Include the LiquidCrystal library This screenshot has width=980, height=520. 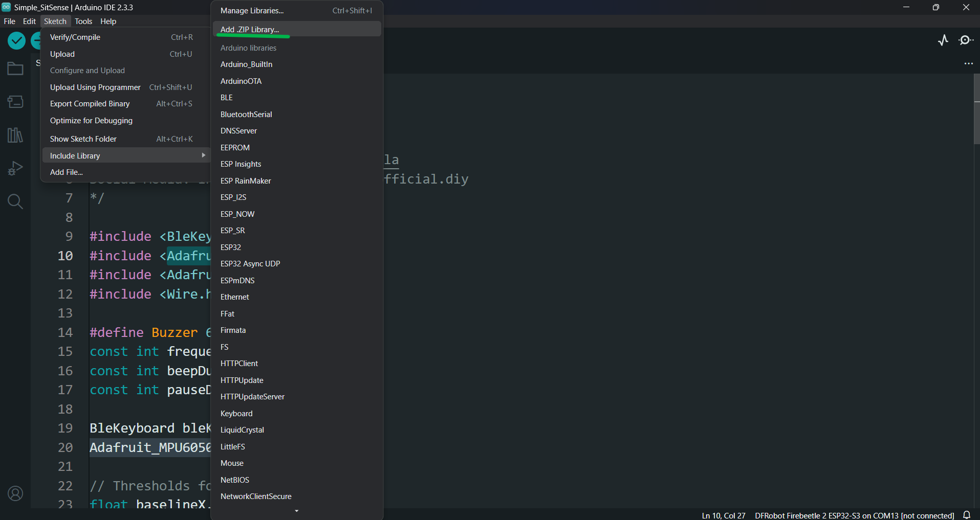point(297,430)
